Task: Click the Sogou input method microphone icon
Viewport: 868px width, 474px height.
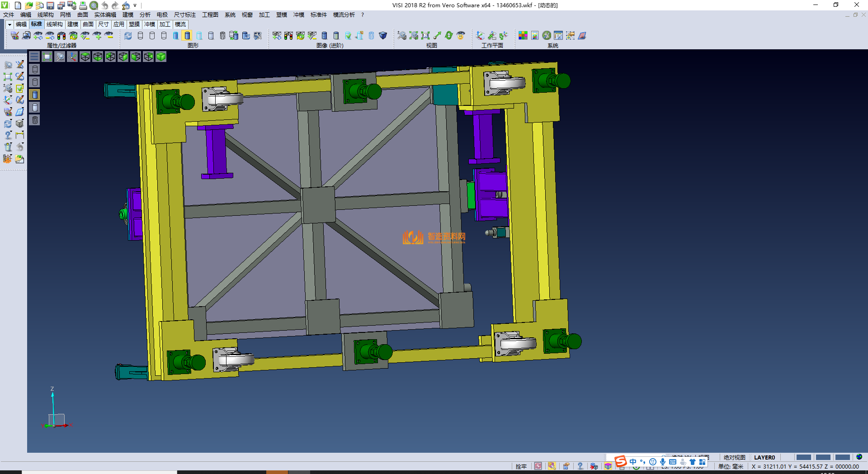Action: point(662,462)
